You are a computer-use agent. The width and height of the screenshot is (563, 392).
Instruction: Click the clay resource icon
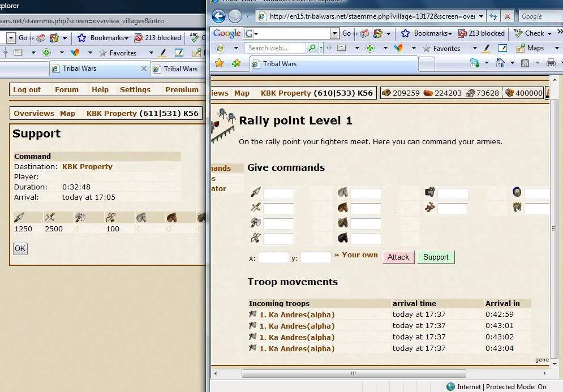click(428, 93)
